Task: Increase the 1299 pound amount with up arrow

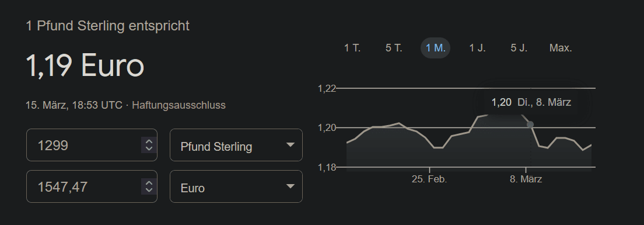Action: [149, 141]
